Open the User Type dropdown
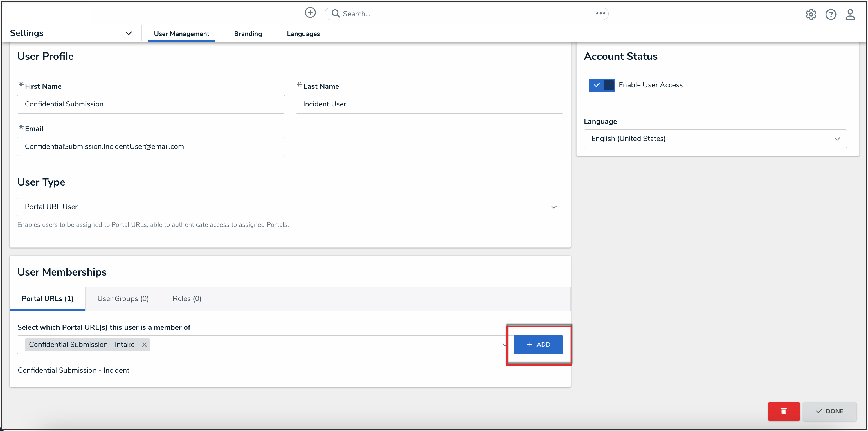This screenshot has width=868, height=431. coord(290,207)
